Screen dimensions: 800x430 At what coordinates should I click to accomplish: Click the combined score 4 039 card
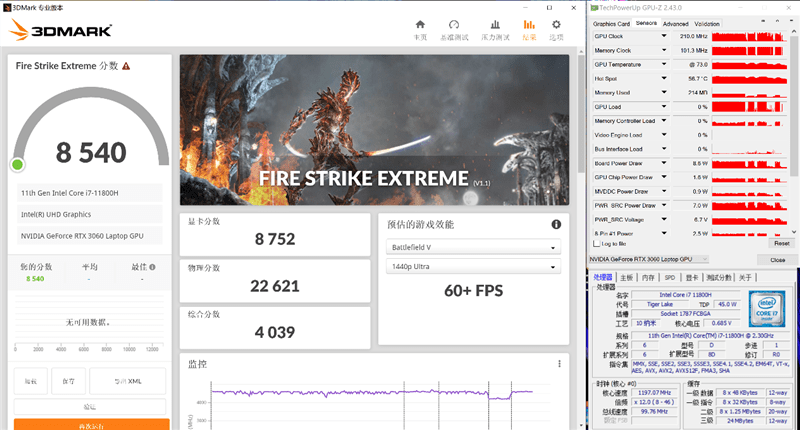(x=275, y=327)
